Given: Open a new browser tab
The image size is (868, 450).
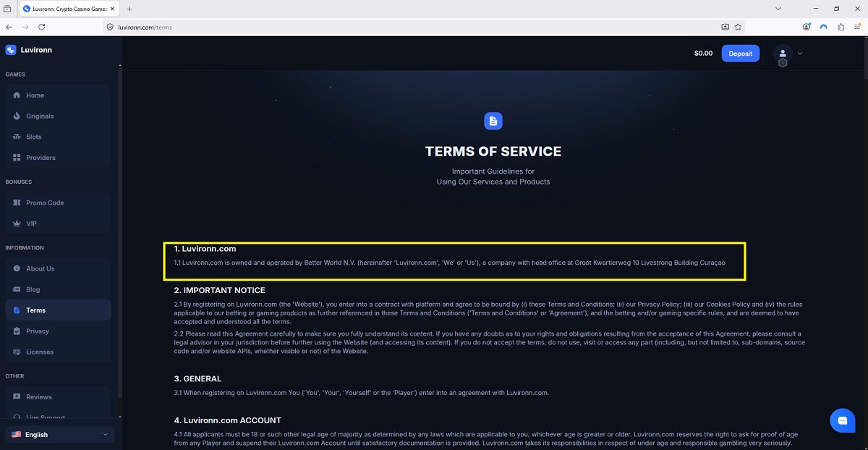Looking at the screenshot, I should pyautogui.click(x=129, y=9).
